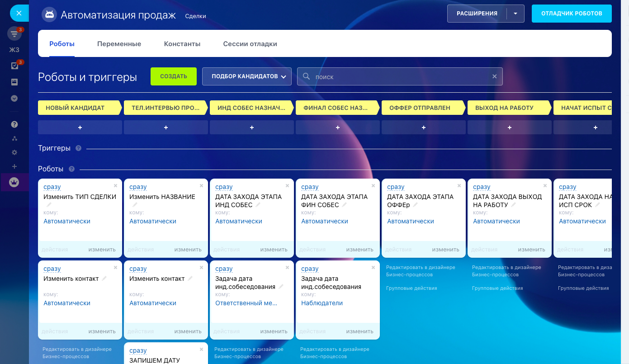
Task: Click in the поиск search field
Action: 398,77
